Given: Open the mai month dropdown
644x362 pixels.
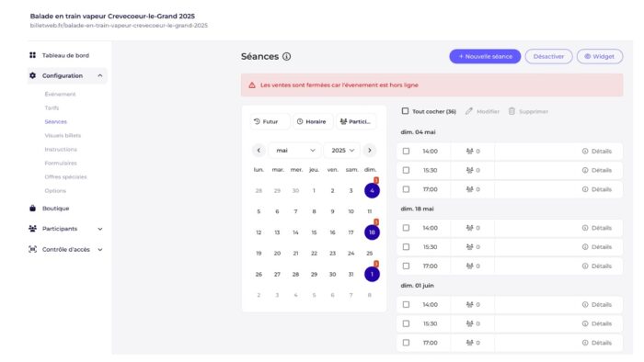Looking at the screenshot, I should pyautogui.click(x=295, y=151).
